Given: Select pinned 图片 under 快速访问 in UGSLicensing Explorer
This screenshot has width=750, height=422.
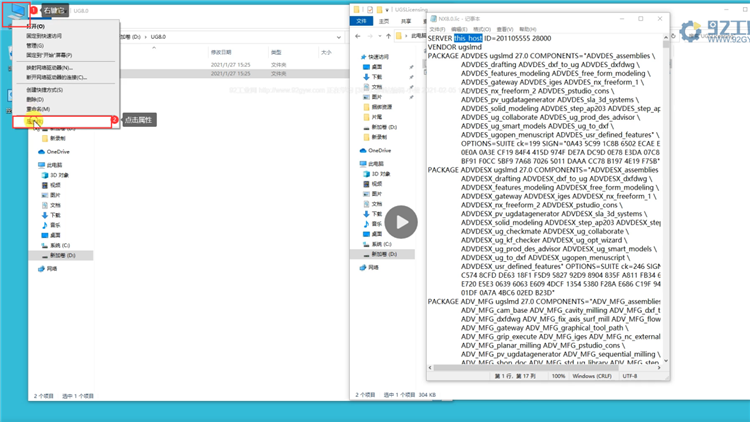Looking at the screenshot, I should (x=372, y=97).
